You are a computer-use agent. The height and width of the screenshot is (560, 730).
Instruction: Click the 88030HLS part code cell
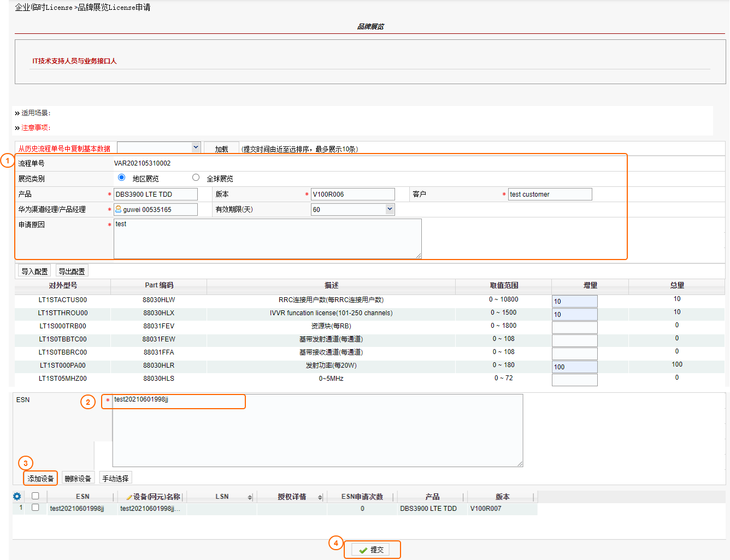click(x=159, y=379)
